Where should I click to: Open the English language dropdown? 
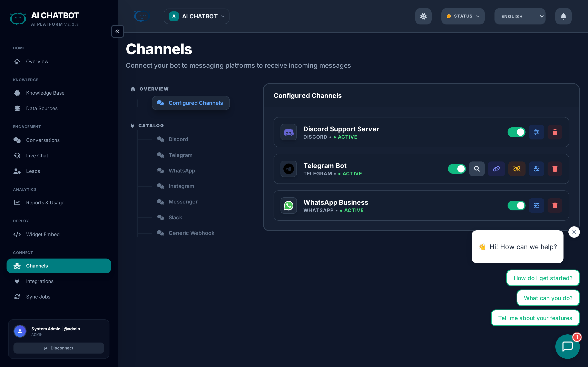pyautogui.click(x=520, y=16)
